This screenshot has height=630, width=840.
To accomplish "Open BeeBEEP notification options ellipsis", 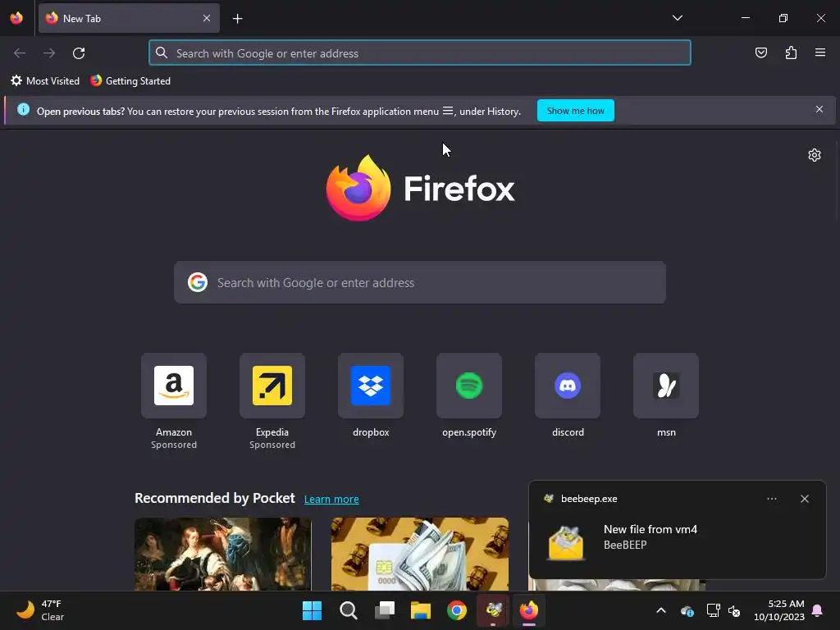I will 771,499.
